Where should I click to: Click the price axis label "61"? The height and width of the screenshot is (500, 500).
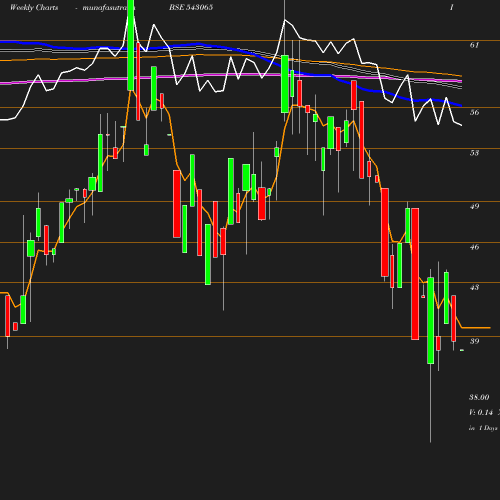[474, 45]
